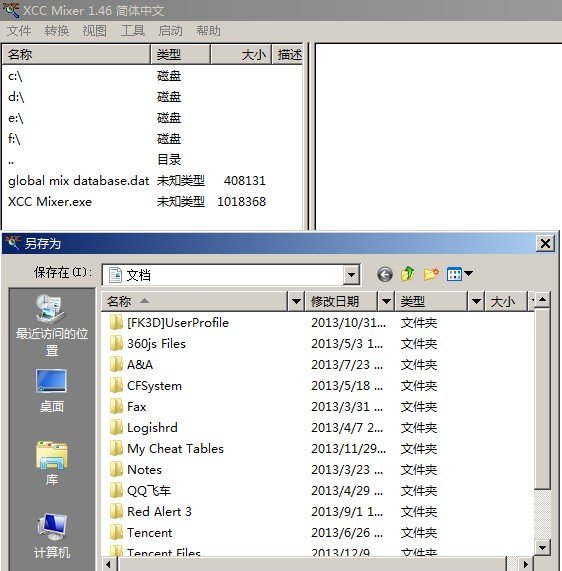Close the 另存为 dialog
This screenshot has height=571, width=562.
545,243
